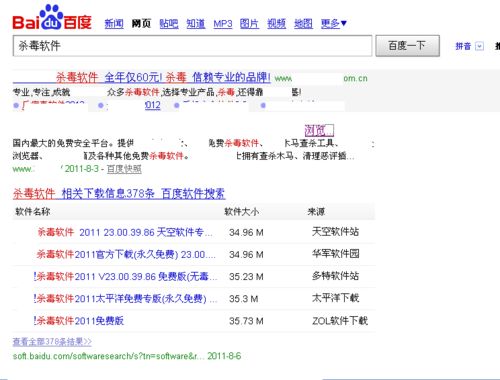Open download 2011 23.00.39.86 天空软件专
The height and width of the screenshot is (380, 500).
pyautogui.click(x=125, y=232)
